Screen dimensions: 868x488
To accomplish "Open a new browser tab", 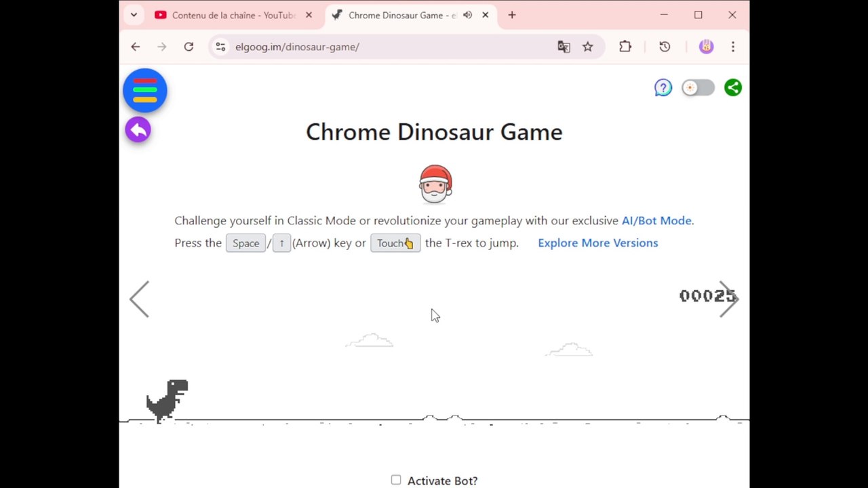I will point(512,15).
